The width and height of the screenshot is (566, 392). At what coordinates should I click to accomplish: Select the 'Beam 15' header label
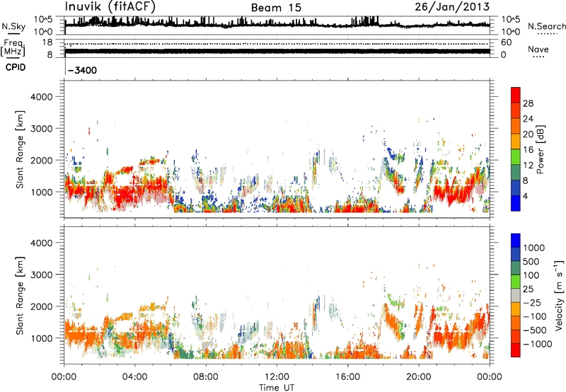[276, 8]
